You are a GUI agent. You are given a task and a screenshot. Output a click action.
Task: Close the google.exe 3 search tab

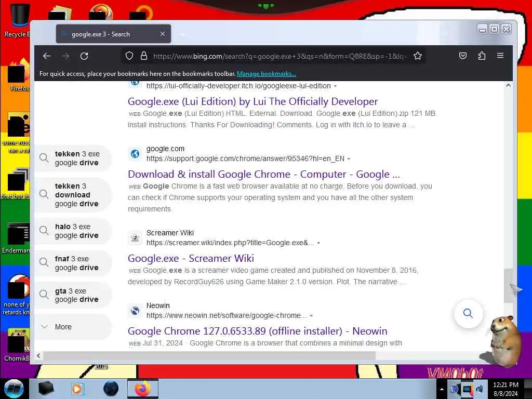coord(163,34)
